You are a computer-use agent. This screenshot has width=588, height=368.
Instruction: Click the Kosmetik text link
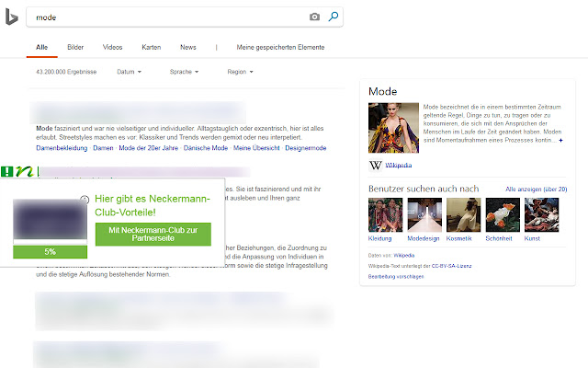click(x=459, y=238)
